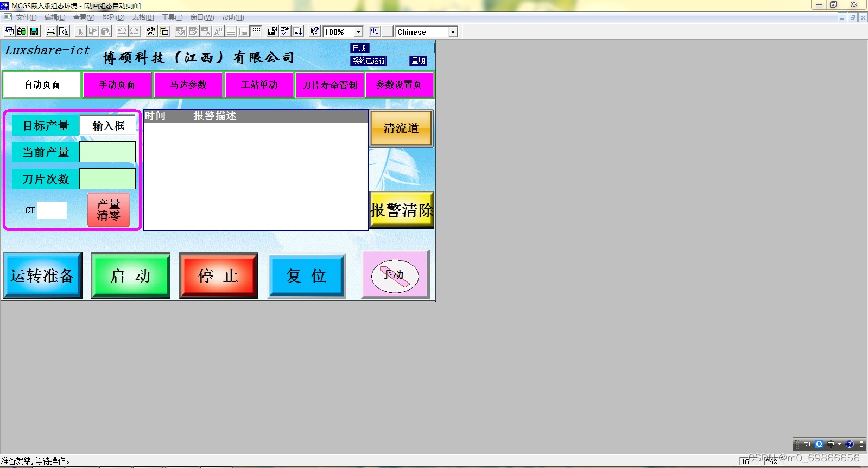The image size is (868, 468).
Task: Click the 星期 weekday label
Action: coord(418,61)
